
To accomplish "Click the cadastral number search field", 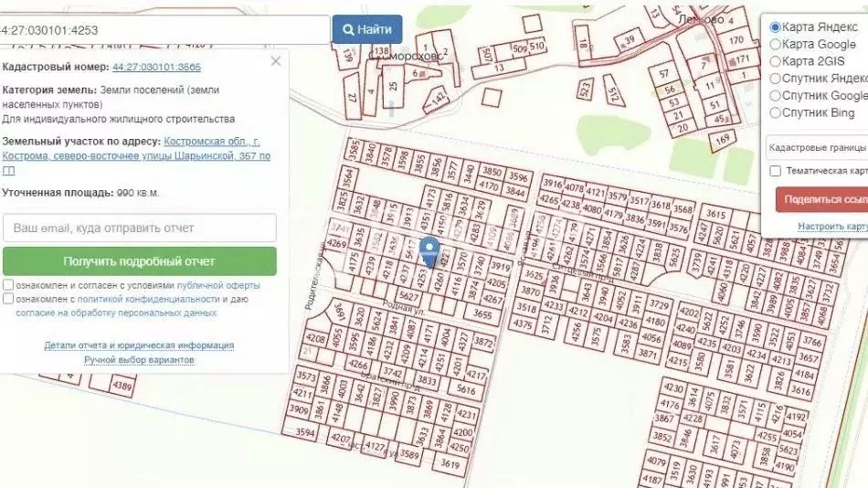I will [164, 30].
